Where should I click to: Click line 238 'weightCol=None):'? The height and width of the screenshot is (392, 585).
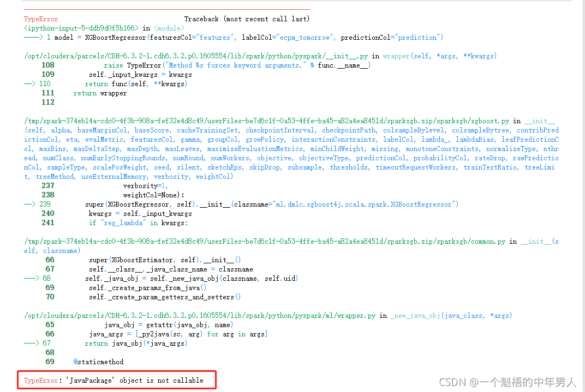(x=154, y=195)
